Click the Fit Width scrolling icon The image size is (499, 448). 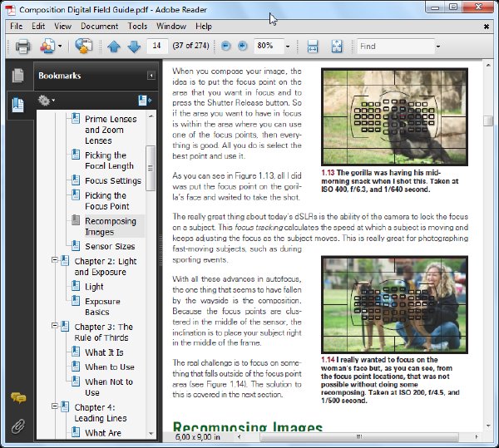[313, 47]
